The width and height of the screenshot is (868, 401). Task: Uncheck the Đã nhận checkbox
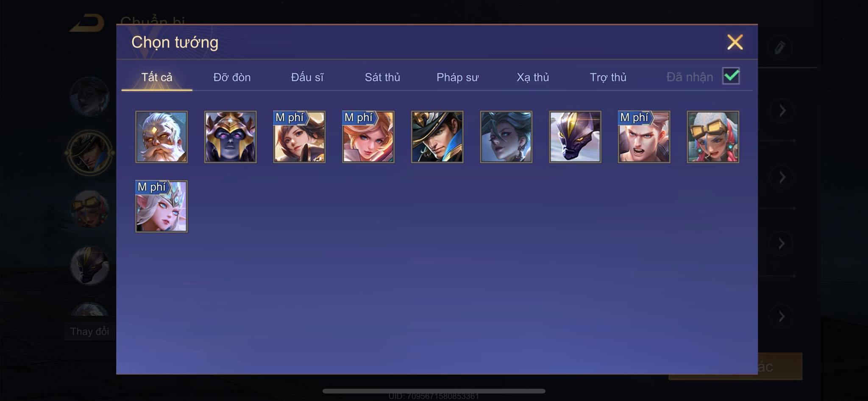coord(731,76)
